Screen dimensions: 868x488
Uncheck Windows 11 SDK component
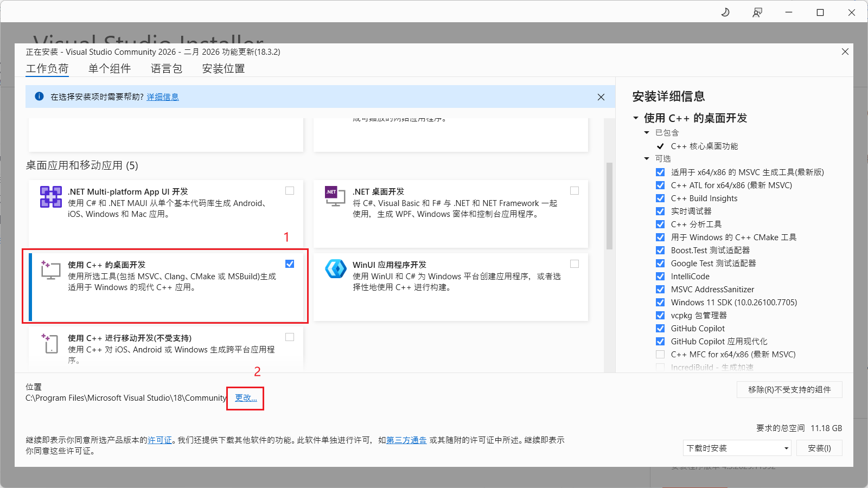[660, 303]
